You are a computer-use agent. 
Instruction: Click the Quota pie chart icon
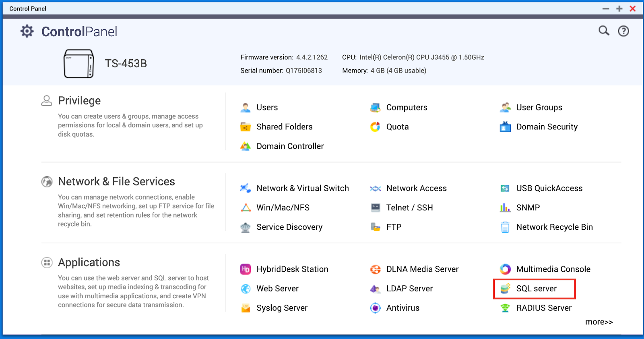coord(375,127)
